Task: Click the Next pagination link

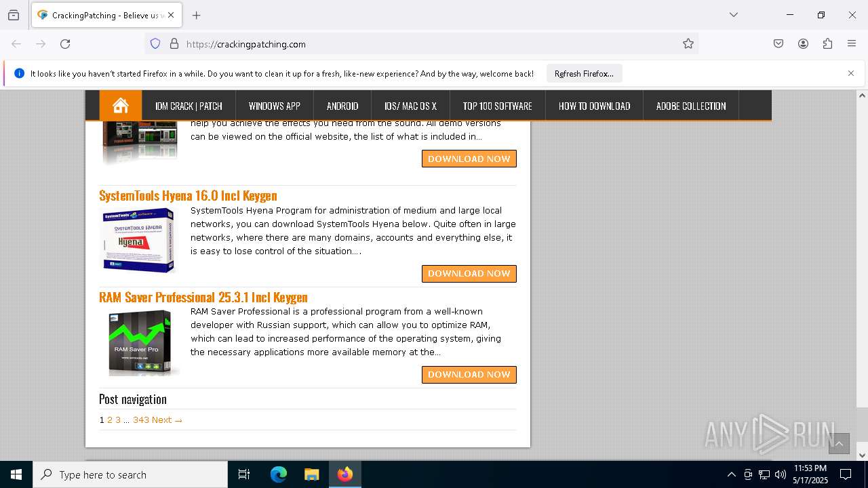Action: [x=167, y=420]
